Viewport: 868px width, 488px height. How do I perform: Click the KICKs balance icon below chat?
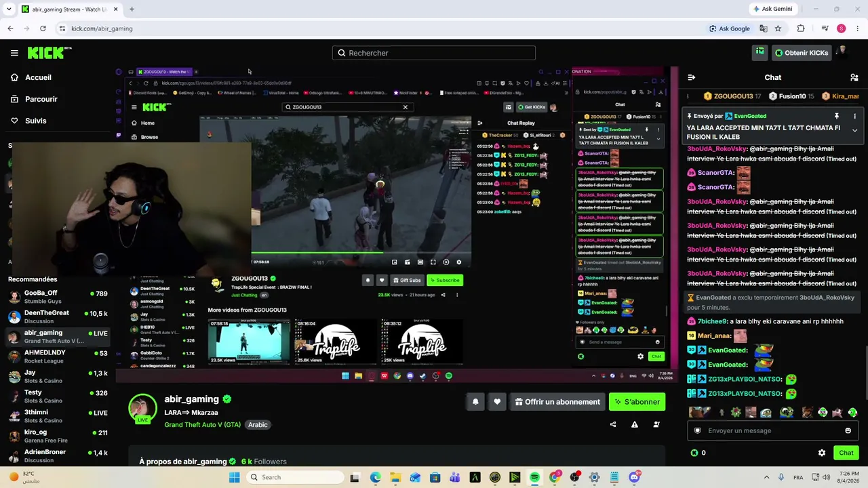694,453
